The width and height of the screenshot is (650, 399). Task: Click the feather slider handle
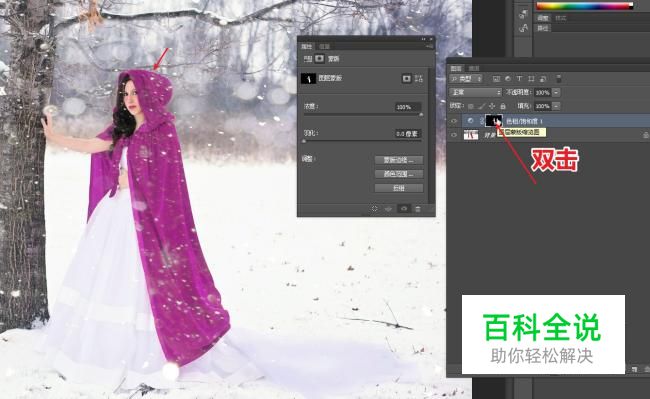(x=304, y=141)
